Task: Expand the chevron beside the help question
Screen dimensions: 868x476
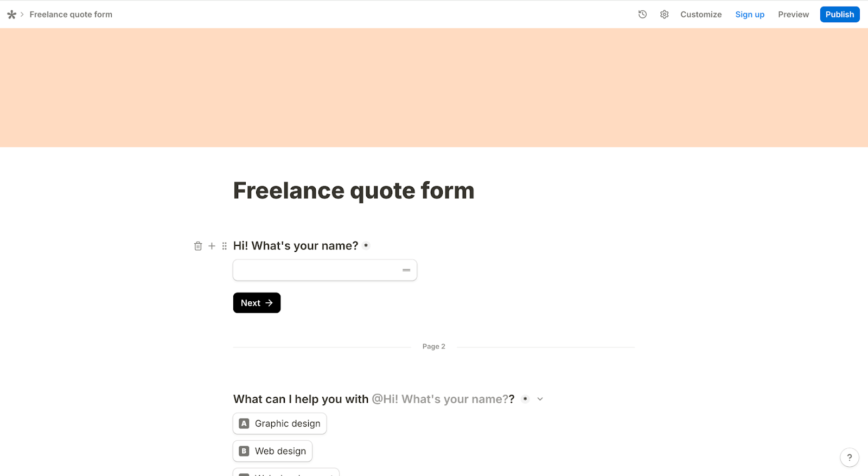Action: point(540,399)
